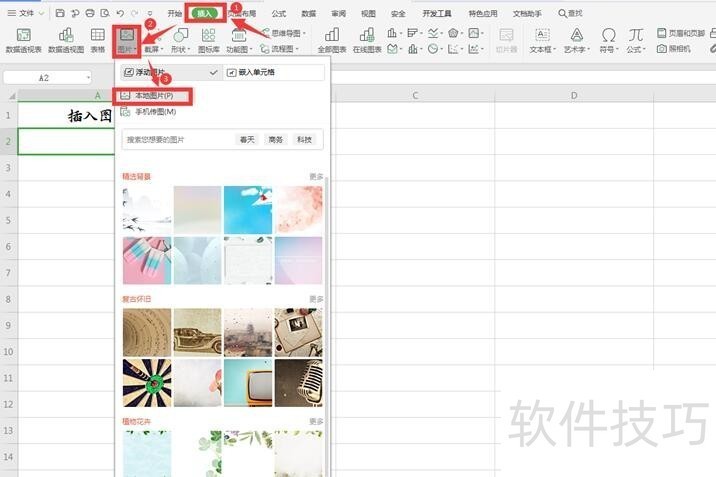
Task: Switch to the 安全 security tab
Action: tap(398, 14)
